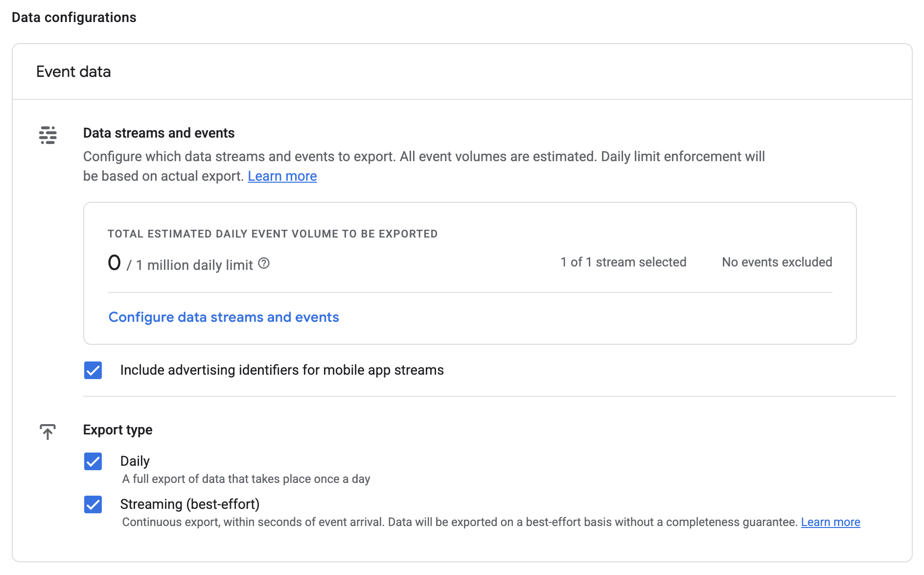
Task: Toggle the Streaming (best-effort) checkbox
Action: (x=93, y=504)
